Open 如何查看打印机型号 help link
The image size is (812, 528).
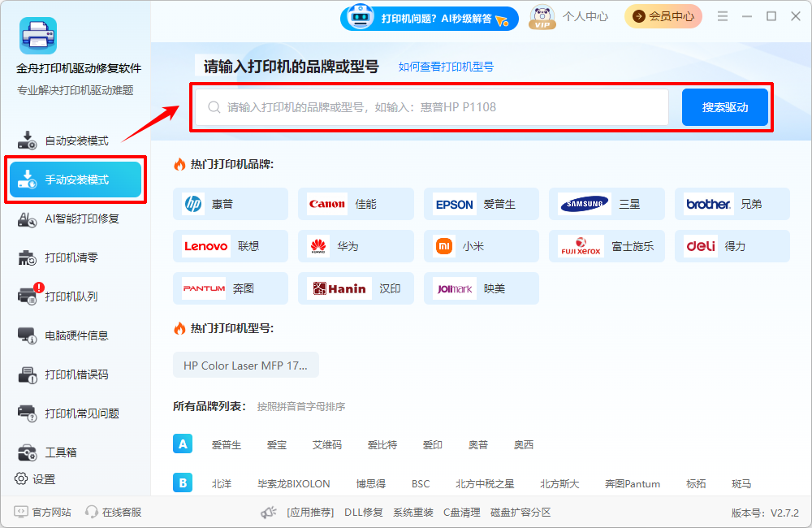pos(446,67)
